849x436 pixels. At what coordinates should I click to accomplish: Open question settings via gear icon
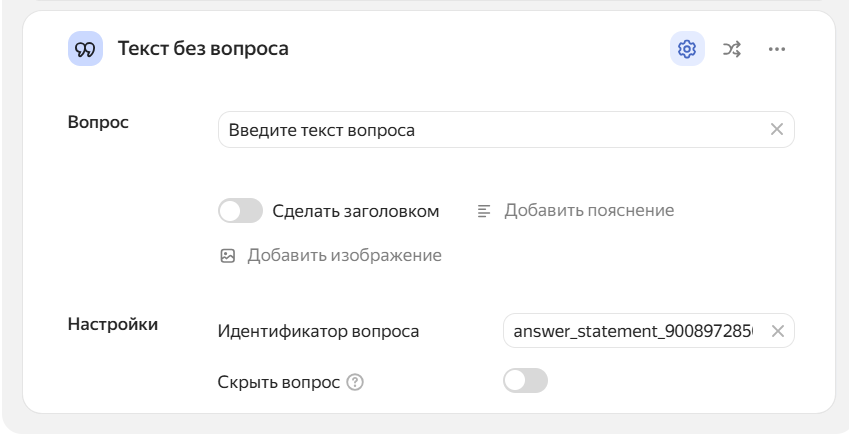(x=687, y=49)
